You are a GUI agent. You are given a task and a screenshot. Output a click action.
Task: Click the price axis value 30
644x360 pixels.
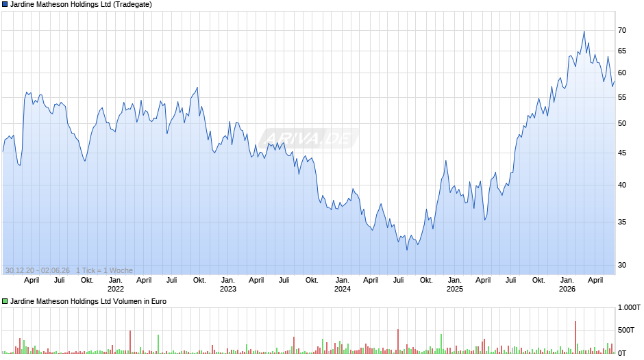[x=622, y=265]
